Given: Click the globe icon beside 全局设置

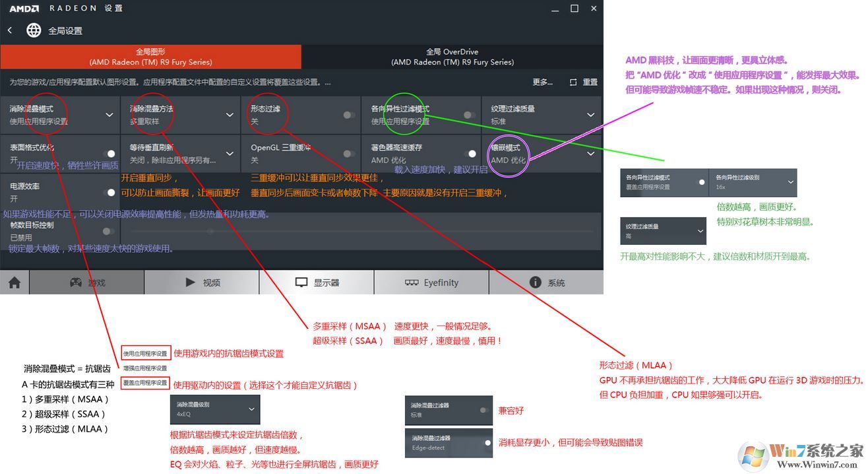Looking at the screenshot, I should click(33, 30).
